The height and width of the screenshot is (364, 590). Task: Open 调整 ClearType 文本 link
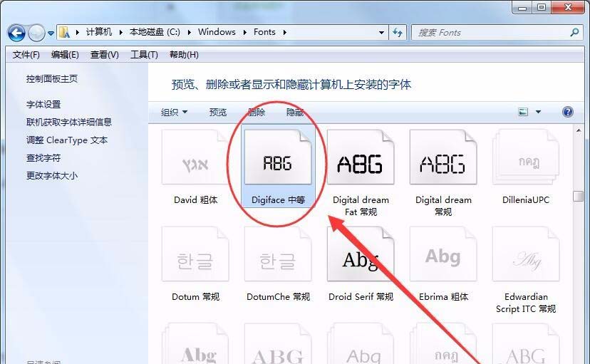(x=67, y=140)
